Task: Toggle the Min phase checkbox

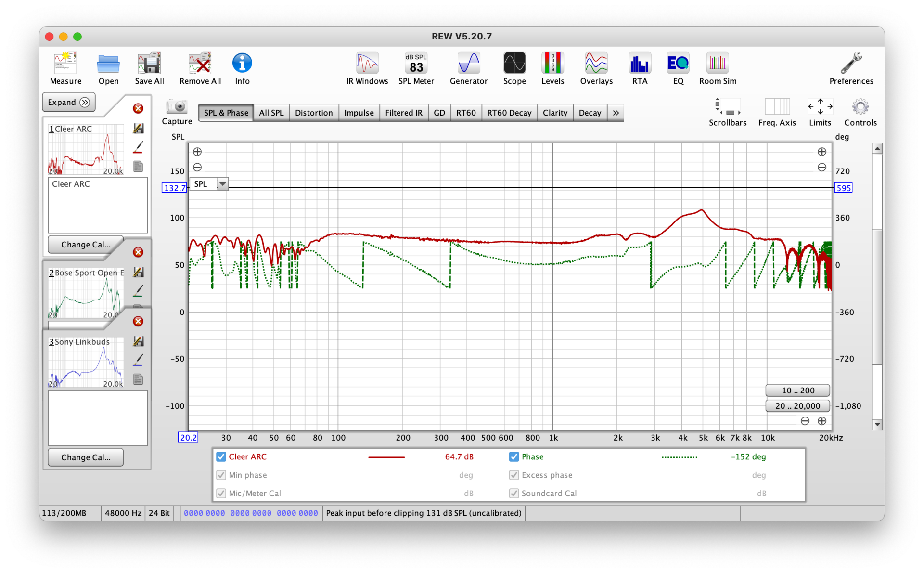Action: (x=221, y=475)
